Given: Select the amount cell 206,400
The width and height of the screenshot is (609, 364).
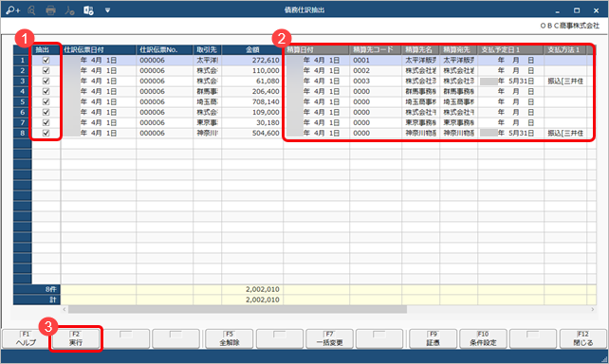Looking at the screenshot, I should click(x=252, y=92).
